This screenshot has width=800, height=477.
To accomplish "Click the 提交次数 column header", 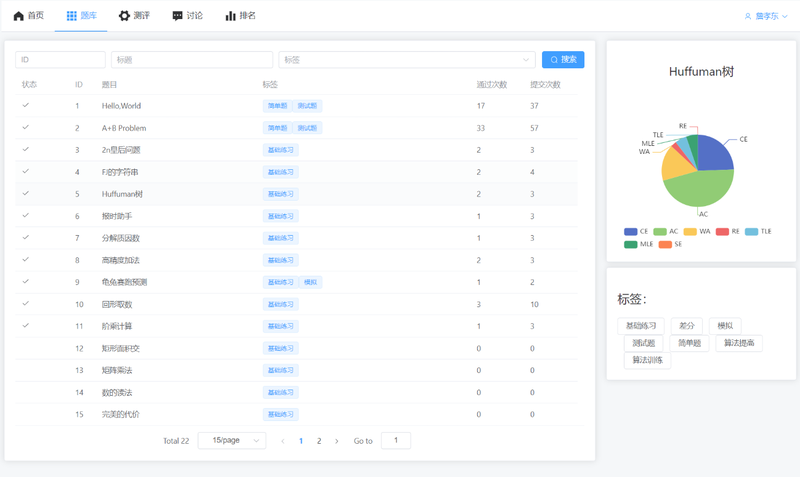I will click(545, 84).
